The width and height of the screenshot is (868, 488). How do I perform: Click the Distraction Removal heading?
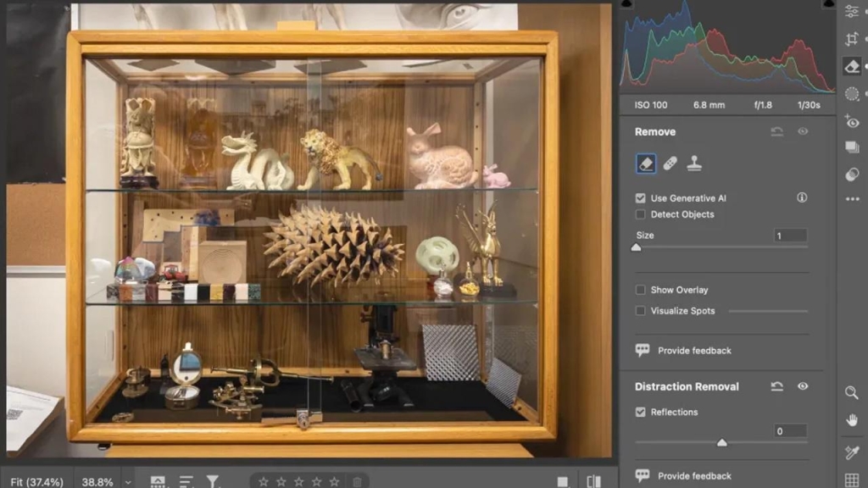pos(687,386)
